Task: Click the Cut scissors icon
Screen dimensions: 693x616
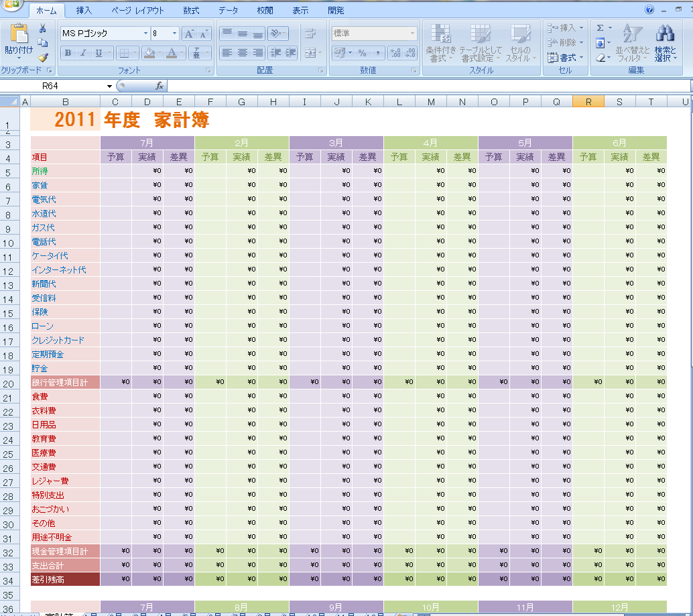Action: [x=43, y=28]
